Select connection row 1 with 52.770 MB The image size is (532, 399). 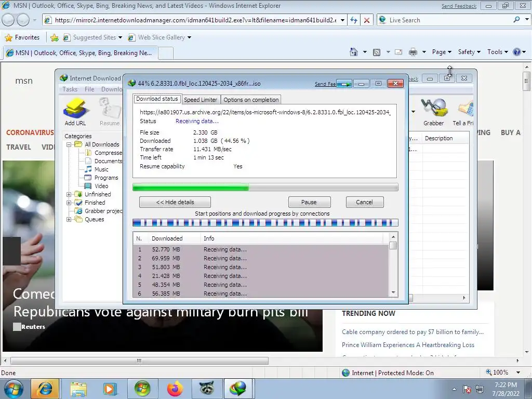coord(261,249)
